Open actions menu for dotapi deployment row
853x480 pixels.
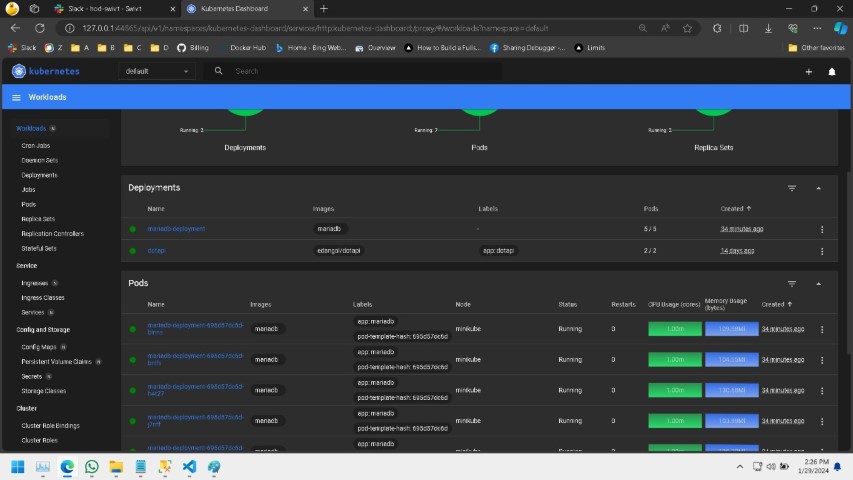pos(822,251)
